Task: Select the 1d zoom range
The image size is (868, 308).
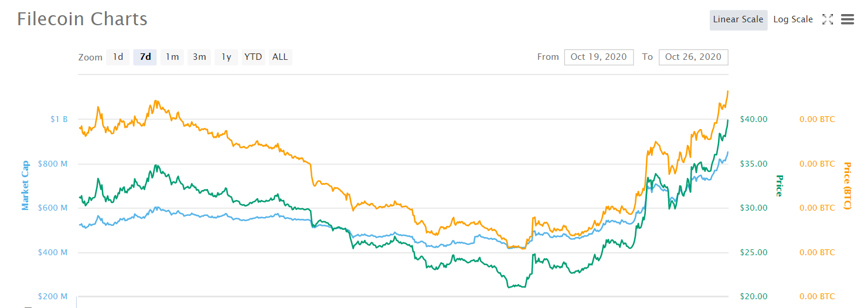Action: (118, 57)
